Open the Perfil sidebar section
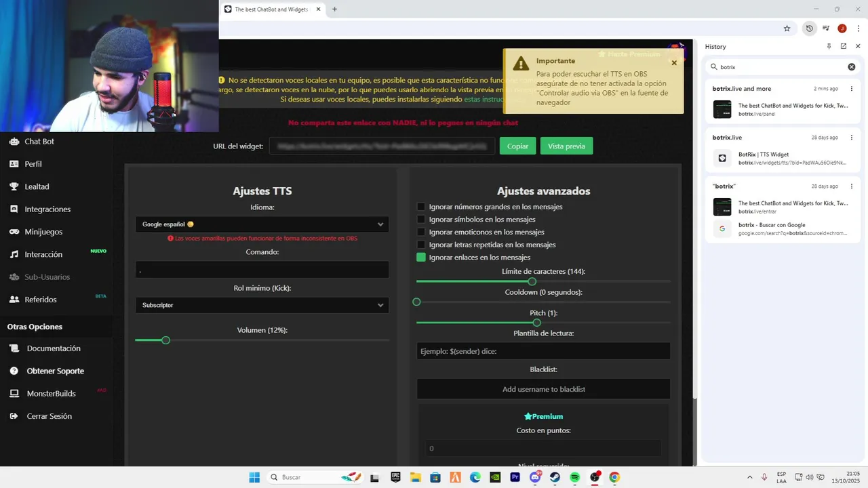 coord(33,164)
